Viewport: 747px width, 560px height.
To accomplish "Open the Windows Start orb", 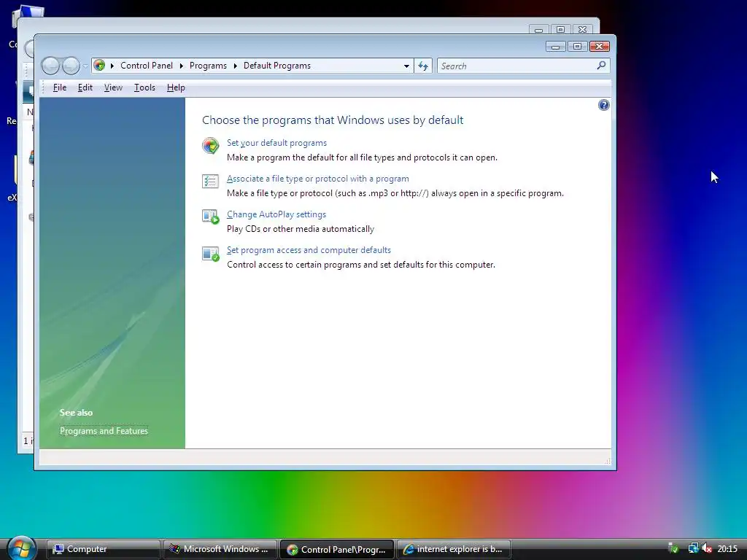I will pyautogui.click(x=21, y=548).
